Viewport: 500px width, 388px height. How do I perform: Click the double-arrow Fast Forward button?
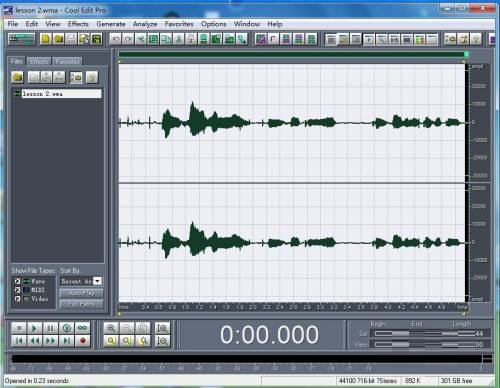click(x=50, y=341)
